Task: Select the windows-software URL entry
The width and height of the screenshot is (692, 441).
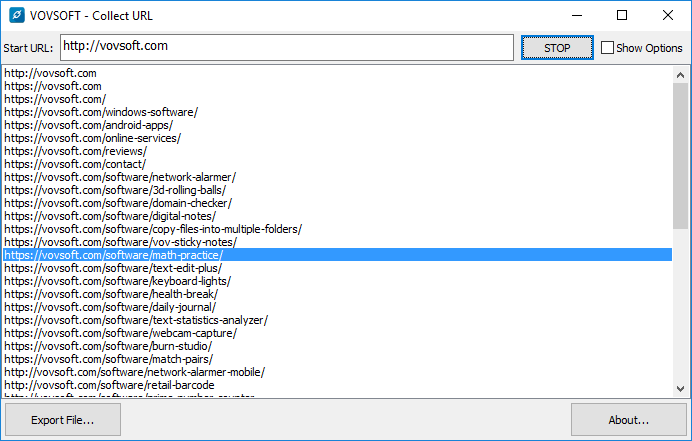Action: 101,112
